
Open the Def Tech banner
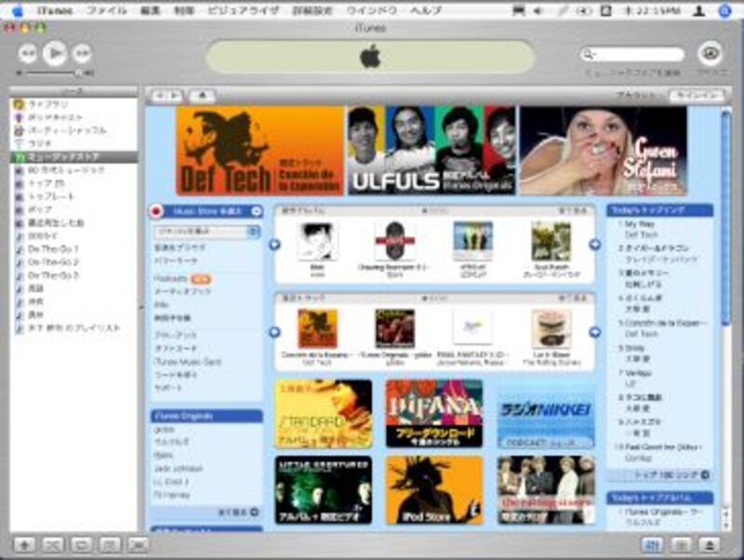tap(259, 151)
